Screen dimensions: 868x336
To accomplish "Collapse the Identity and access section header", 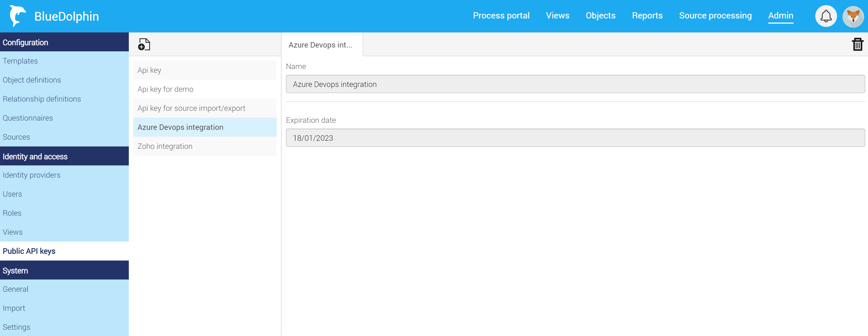I will [64, 156].
